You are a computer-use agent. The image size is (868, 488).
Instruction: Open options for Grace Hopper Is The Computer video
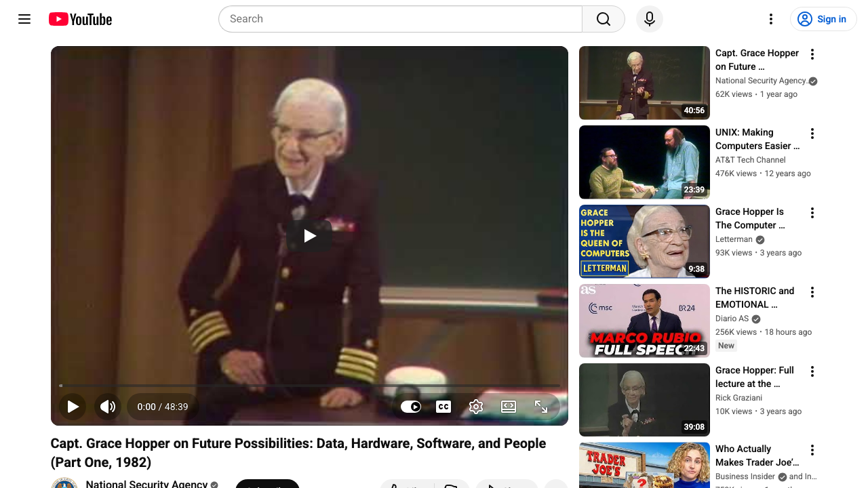click(812, 213)
